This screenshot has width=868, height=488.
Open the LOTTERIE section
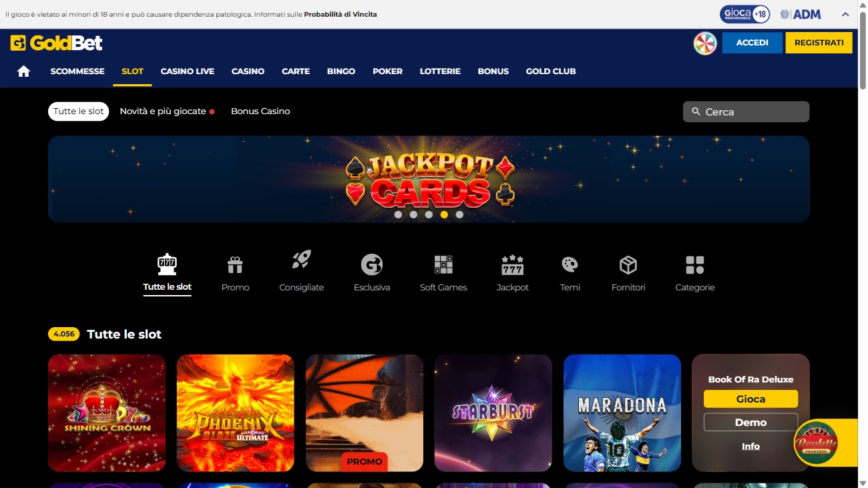pyautogui.click(x=440, y=71)
